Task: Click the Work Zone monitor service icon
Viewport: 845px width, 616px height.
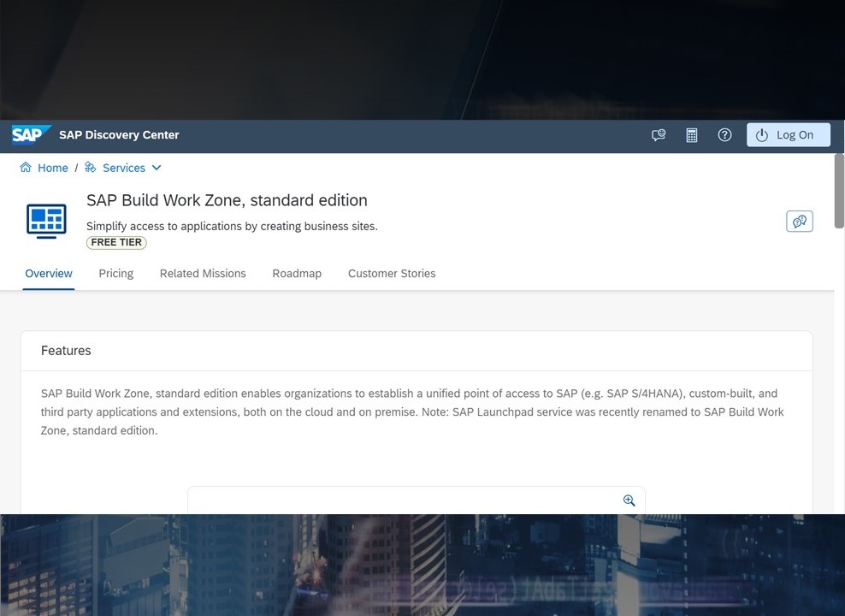Action: point(46,220)
